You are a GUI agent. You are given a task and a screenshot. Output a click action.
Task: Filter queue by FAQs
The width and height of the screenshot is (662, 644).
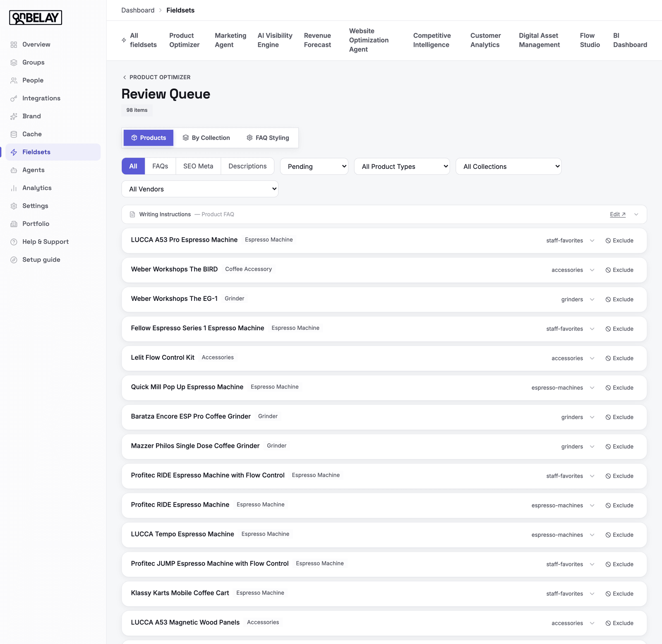(160, 166)
